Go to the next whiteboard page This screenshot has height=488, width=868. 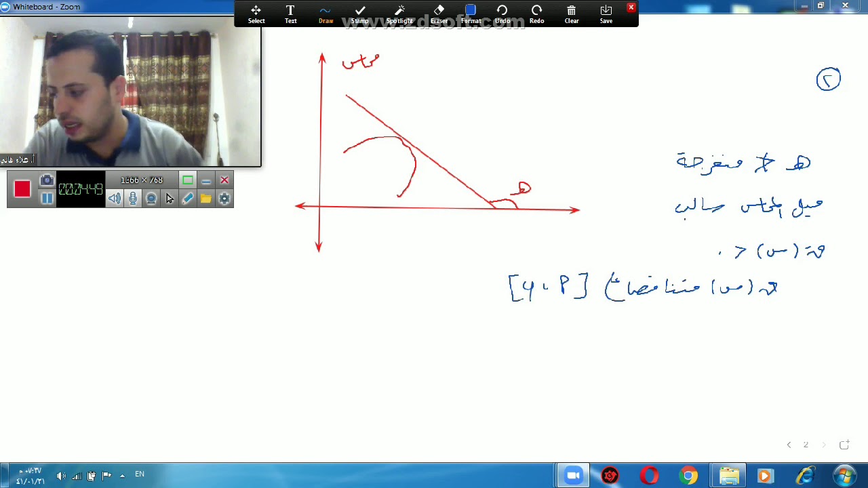824,445
